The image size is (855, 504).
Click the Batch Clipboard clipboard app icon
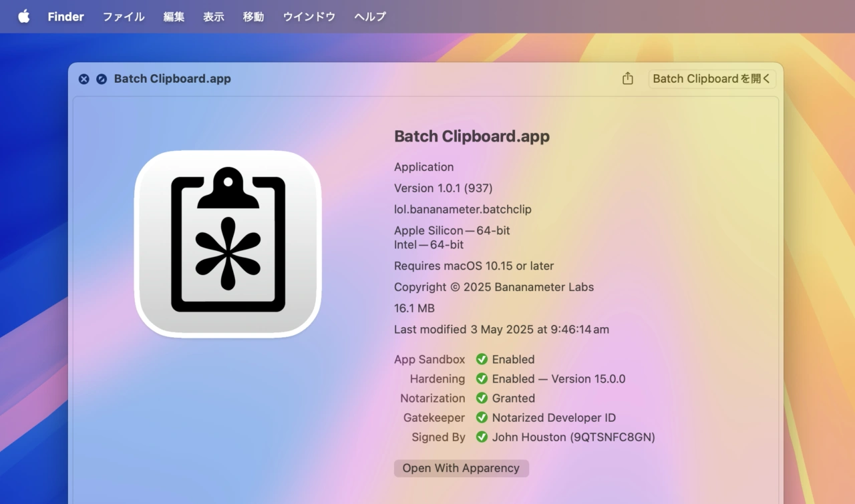(228, 244)
